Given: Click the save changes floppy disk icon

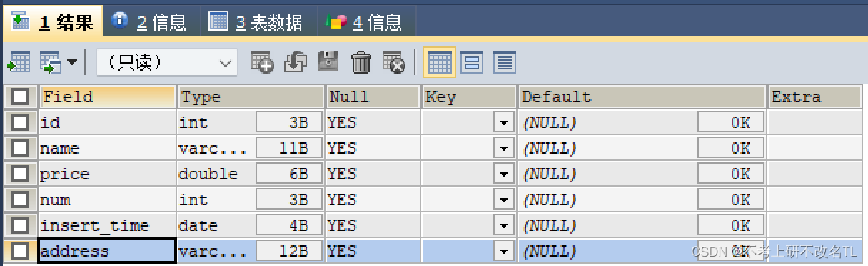Looking at the screenshot, I should pyautogui.click(x=328, y=63).
